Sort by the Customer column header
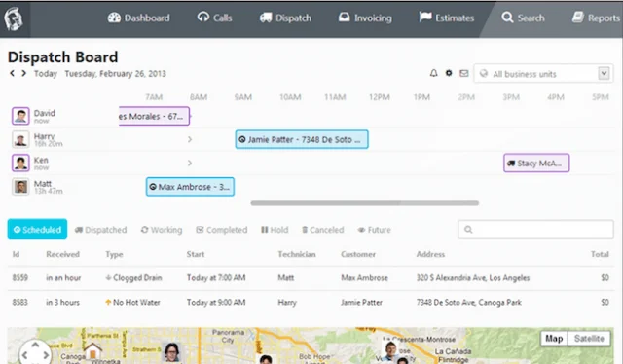 tap(358, 254)
